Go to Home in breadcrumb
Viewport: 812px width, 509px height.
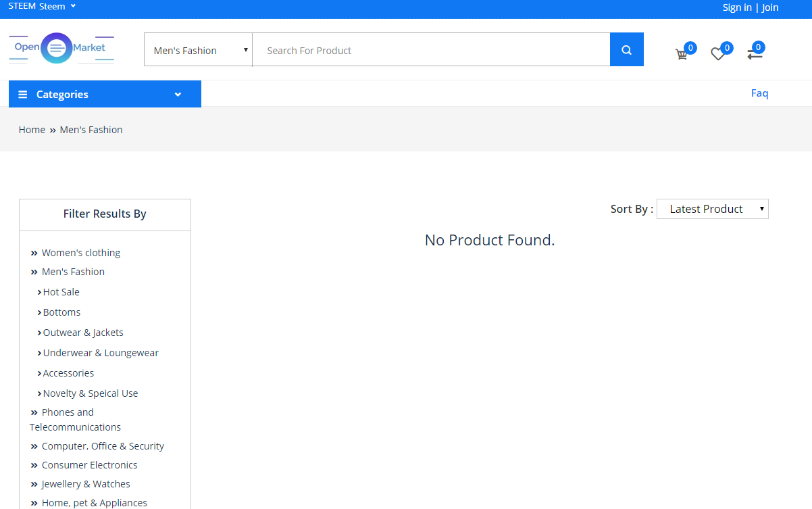32,130
